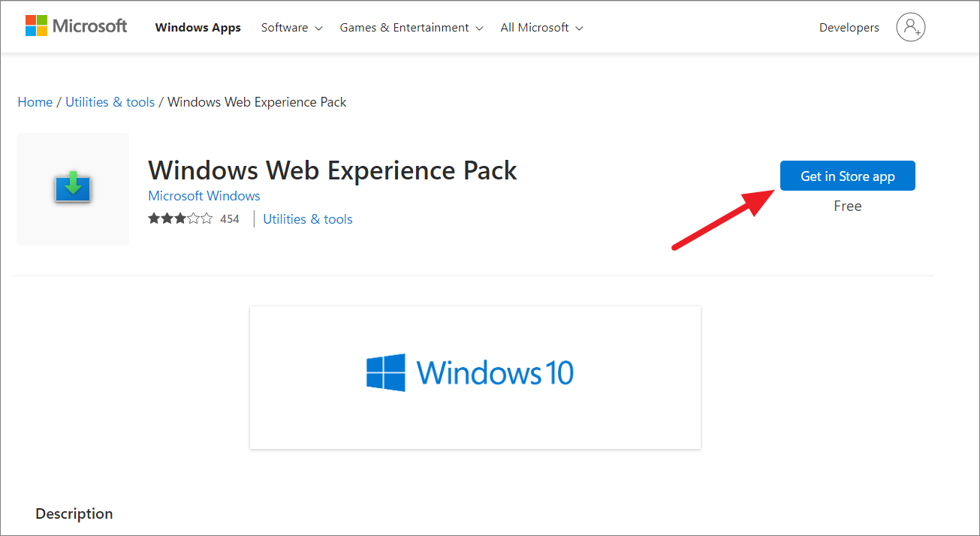Open the account sign-in icon
The image size is (980, 536).
tap(910, 27)
